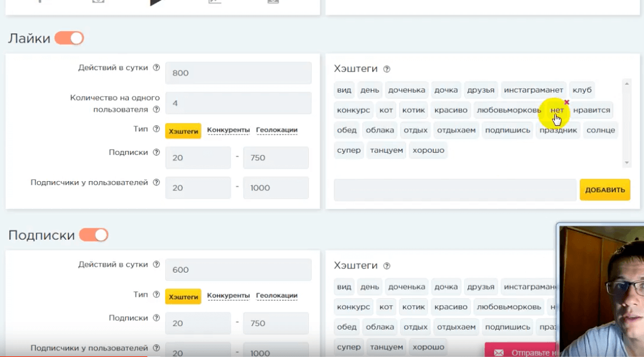Image resolution: width=644 pixels, height=357 pixels.
Task: Disable the Подписки toggle switch
Action: click(x=94, y=235)
